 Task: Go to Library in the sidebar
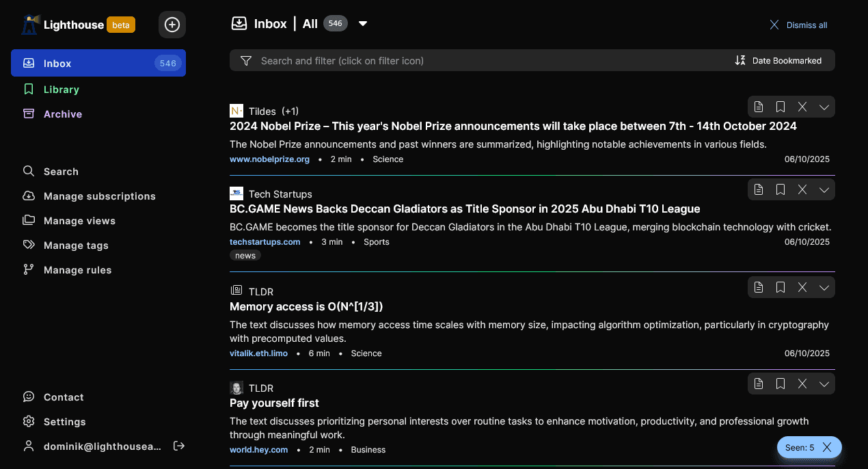pos(62,90)
